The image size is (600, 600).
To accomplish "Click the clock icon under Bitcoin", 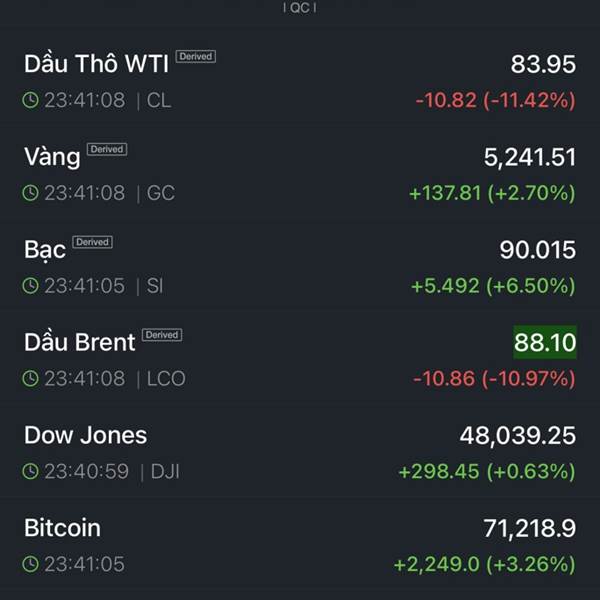I will (31, 564).
